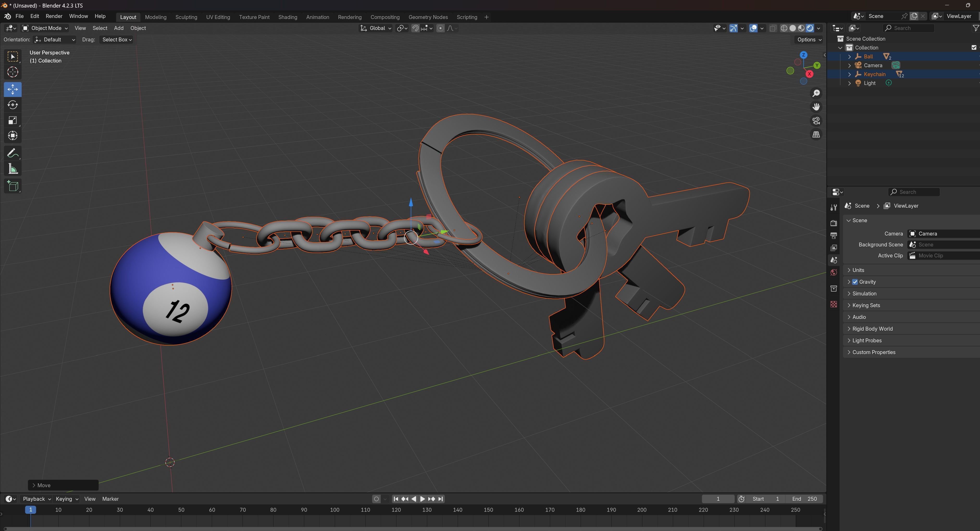Viewport: 980px width, 531px height.
Task: Click the Add Cube tool
Action: pos(13,186)
